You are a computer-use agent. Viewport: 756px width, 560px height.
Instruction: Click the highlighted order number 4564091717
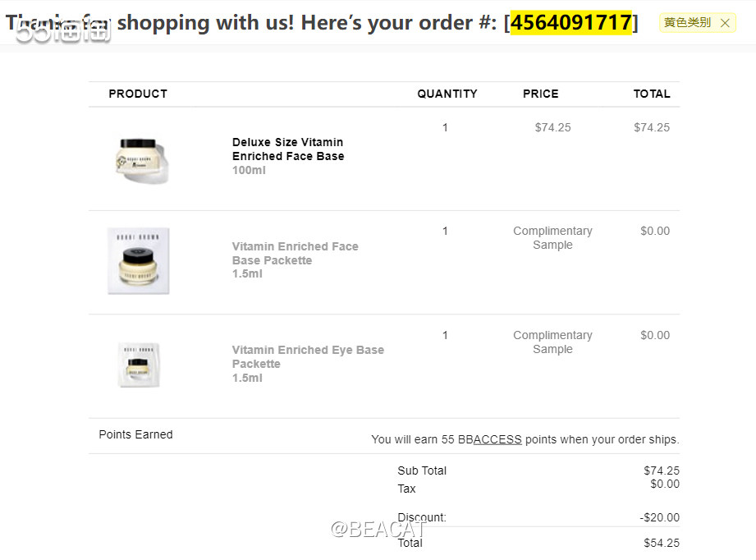pyautogui.click(x=571, y=22)
